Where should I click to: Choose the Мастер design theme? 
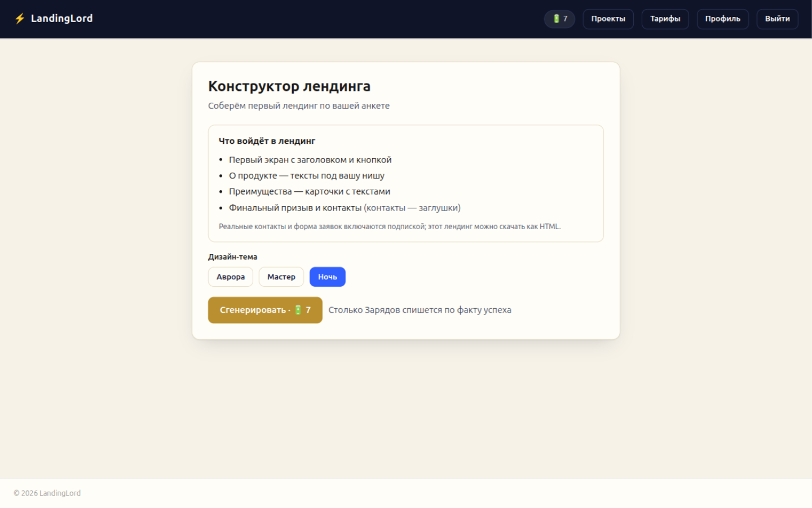[281, 277]
